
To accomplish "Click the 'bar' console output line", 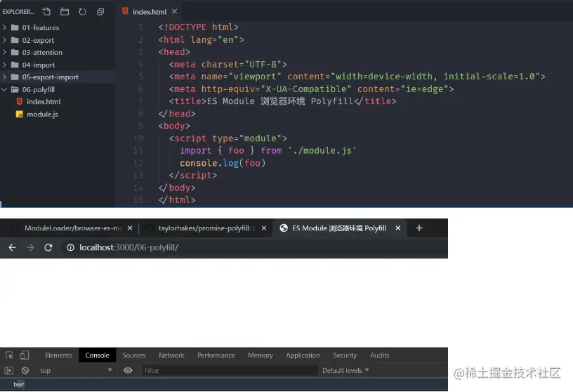I will [223, 384].
